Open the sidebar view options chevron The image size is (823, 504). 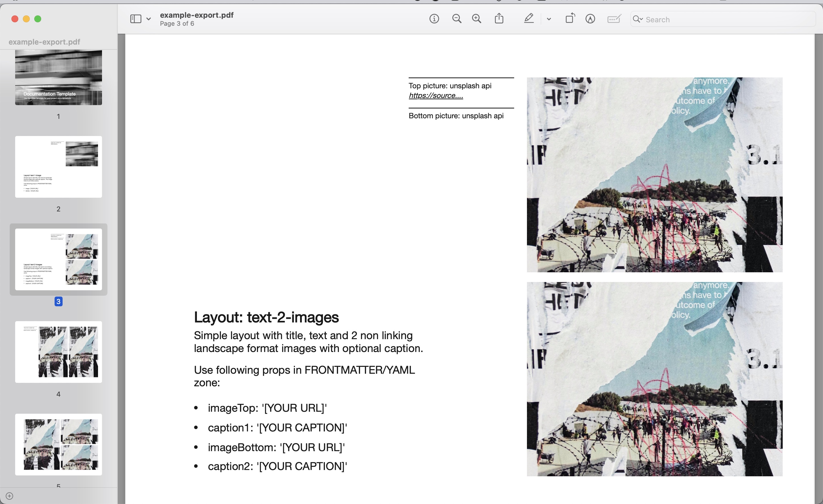pyautogui.click(x=149, y=19)
